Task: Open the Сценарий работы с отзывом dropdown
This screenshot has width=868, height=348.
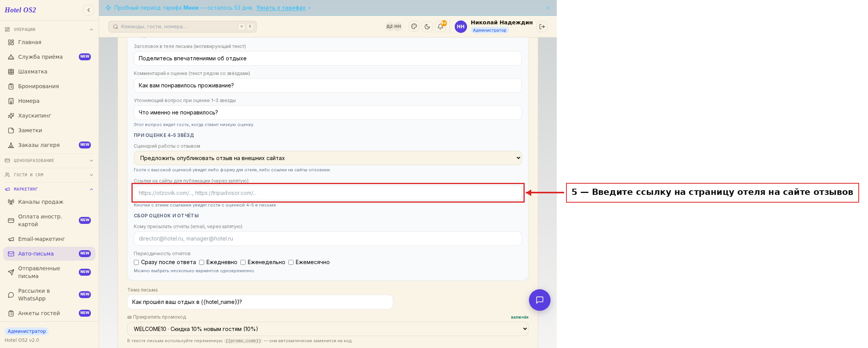Action: pyautogui.click(x=328, y=158)
